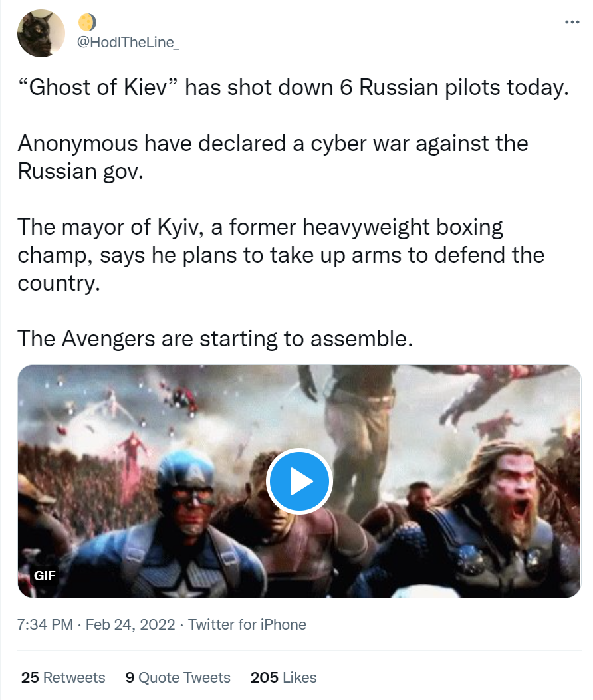View the 25 Retweets list
Image resolution: width=593 pixels, height=700 pixels.
coord(63,677)
